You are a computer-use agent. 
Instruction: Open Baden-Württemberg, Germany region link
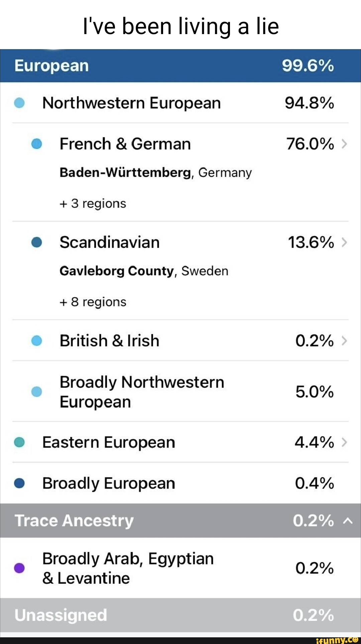pos(155,173)
